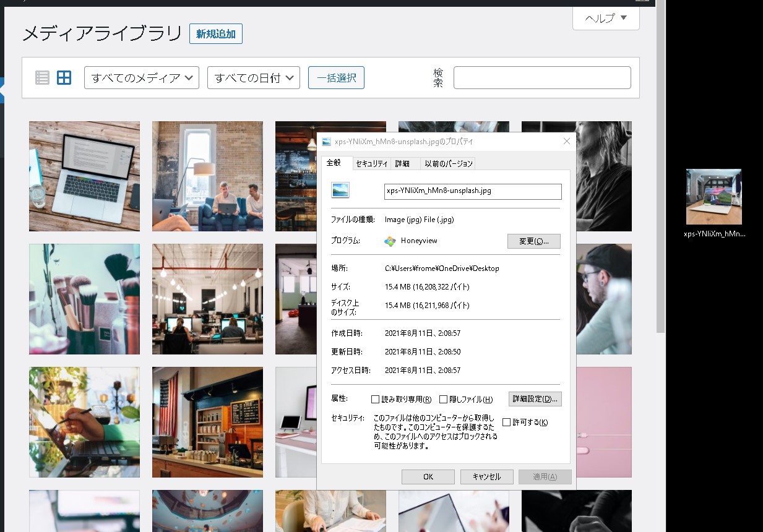Close the file properties dialog

click(x=566, y=141)
